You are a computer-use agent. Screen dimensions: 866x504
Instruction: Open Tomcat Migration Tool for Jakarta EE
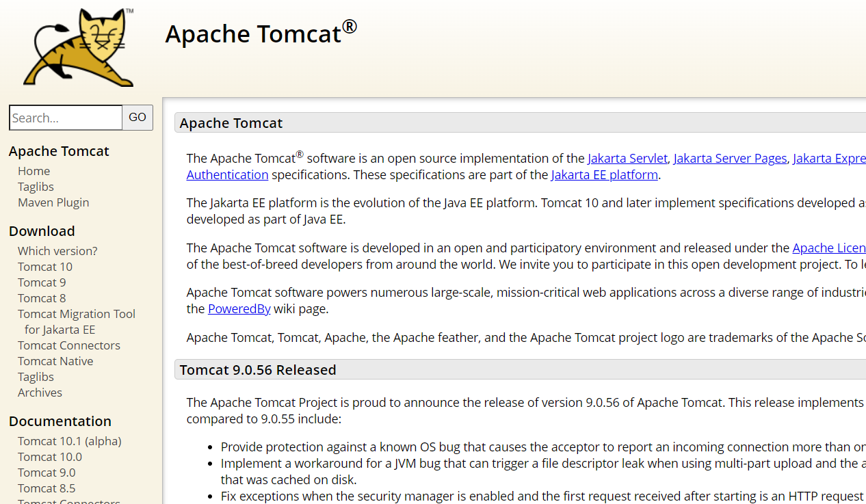(77, 321)
